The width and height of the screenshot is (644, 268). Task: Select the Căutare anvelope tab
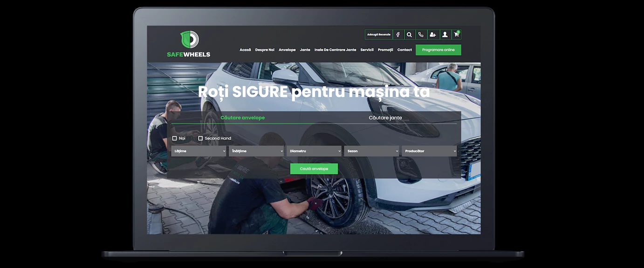[242, 118]
